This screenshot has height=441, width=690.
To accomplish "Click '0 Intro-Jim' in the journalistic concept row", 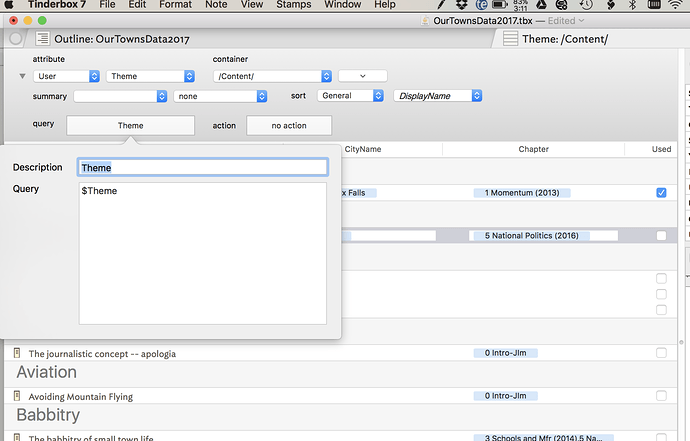I will 506,353.
